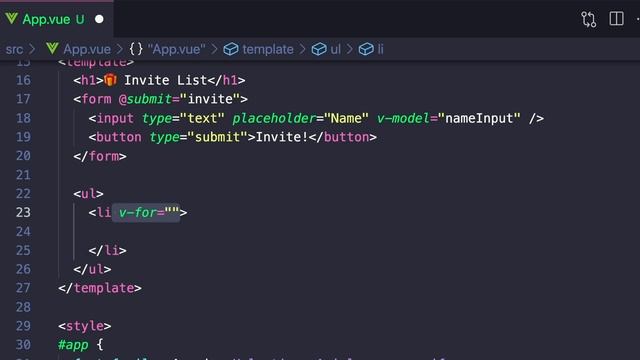
Task: Click line number 29 in the gutter
Action: click(x=23, y=326)
